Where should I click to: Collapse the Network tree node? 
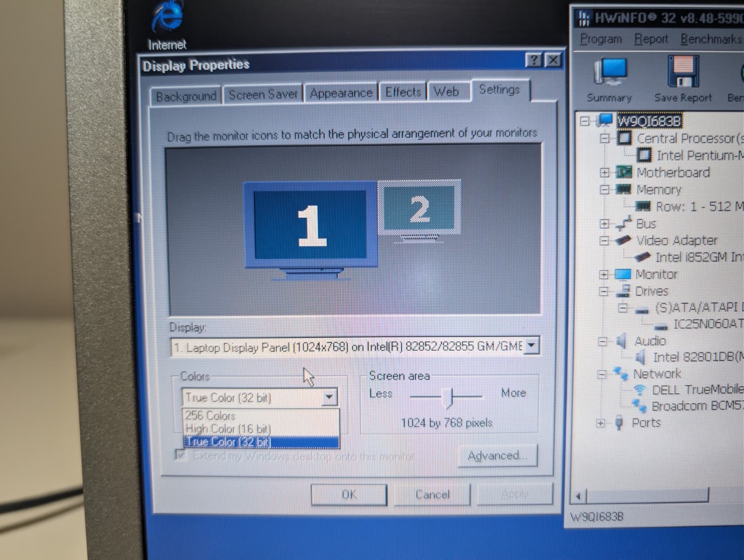(x=602, y=374)
